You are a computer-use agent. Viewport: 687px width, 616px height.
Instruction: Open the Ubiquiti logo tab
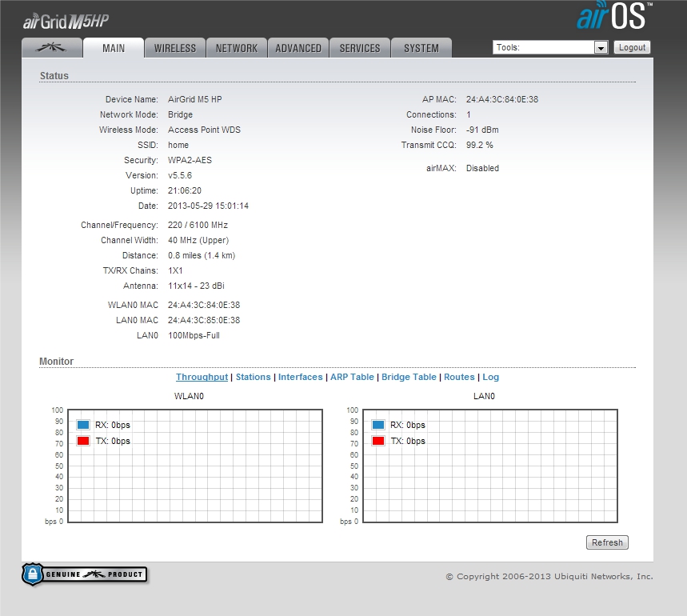point(52,48)
